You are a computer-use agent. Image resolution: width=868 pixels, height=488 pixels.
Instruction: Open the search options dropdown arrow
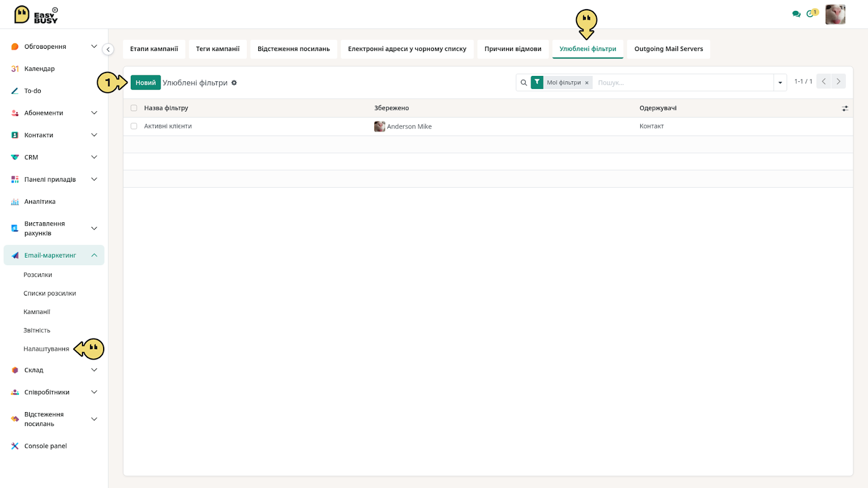[780, 83]
